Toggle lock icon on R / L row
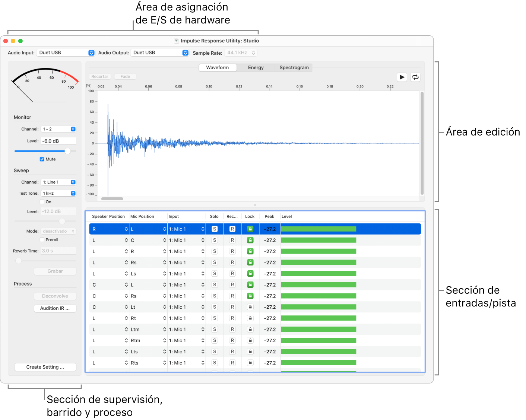 [x=250, y=229]
